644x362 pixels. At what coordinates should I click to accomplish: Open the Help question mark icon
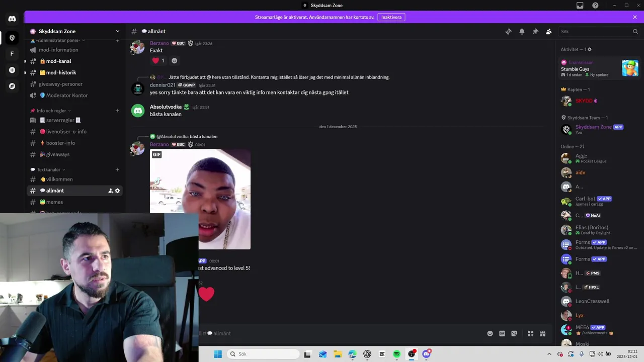click(x=595, y=5)
